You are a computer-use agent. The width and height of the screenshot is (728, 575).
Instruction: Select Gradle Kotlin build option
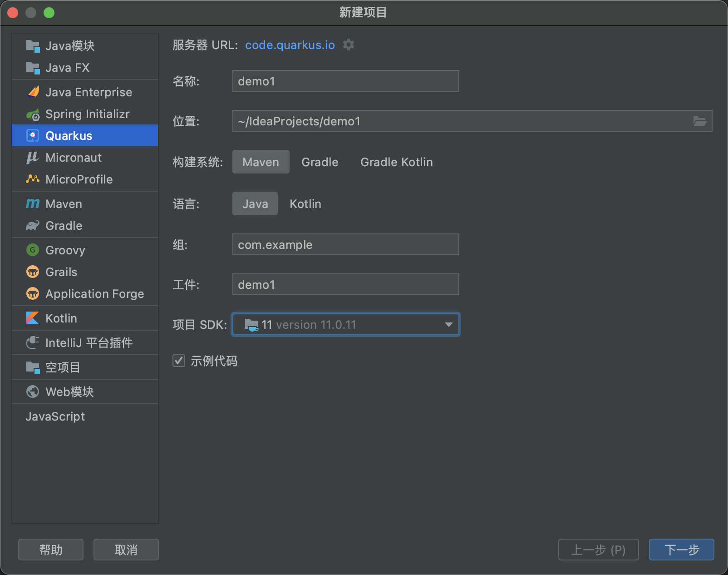point(396,162)
